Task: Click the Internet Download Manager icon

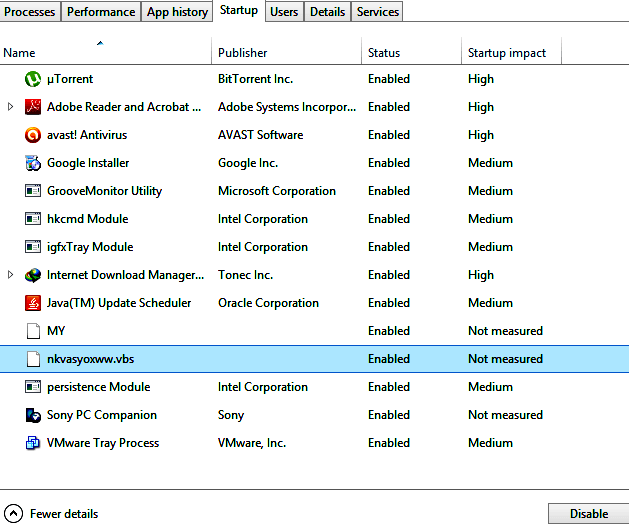Action: [32, 275]
